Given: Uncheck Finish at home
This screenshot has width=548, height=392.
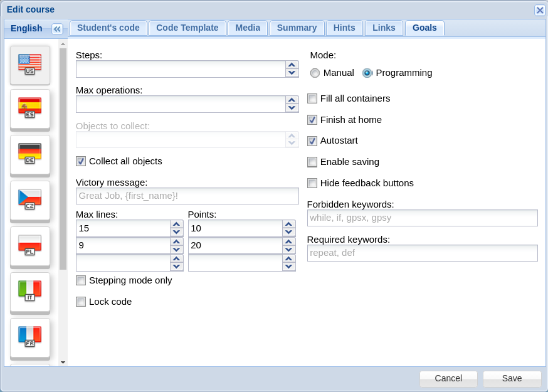Looking at the screenshot, I should pos(312,120).
